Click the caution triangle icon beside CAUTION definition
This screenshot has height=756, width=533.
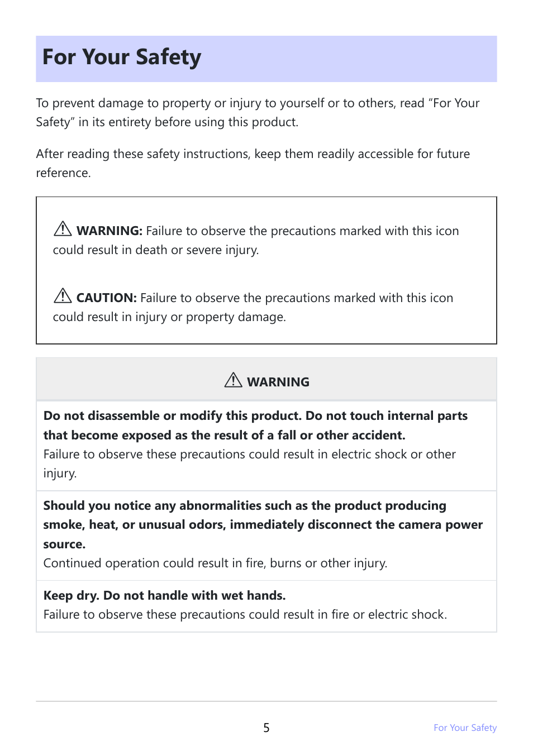tap(63, 296)
